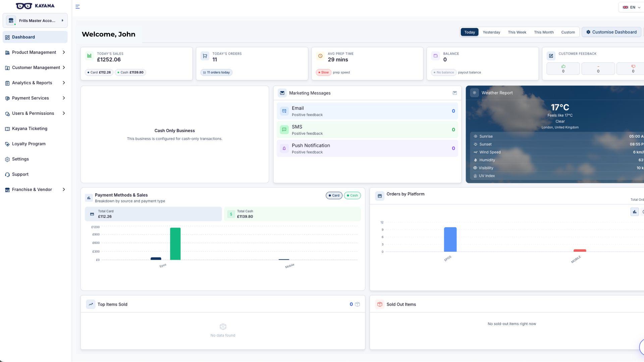The width and height of the screenshot is (644, 362).
Task: Click the Balance wallet icon
Action: pyautogui.click(x=436, y=56)
